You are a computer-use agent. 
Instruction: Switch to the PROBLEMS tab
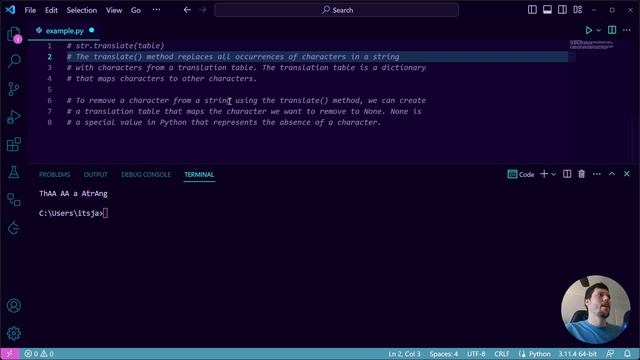point(54,175)
